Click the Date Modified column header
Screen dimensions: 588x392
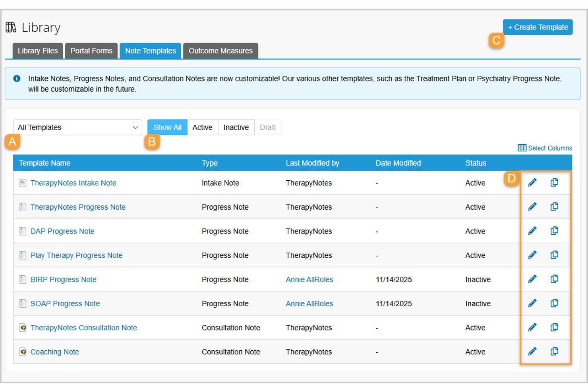(398, 163)
